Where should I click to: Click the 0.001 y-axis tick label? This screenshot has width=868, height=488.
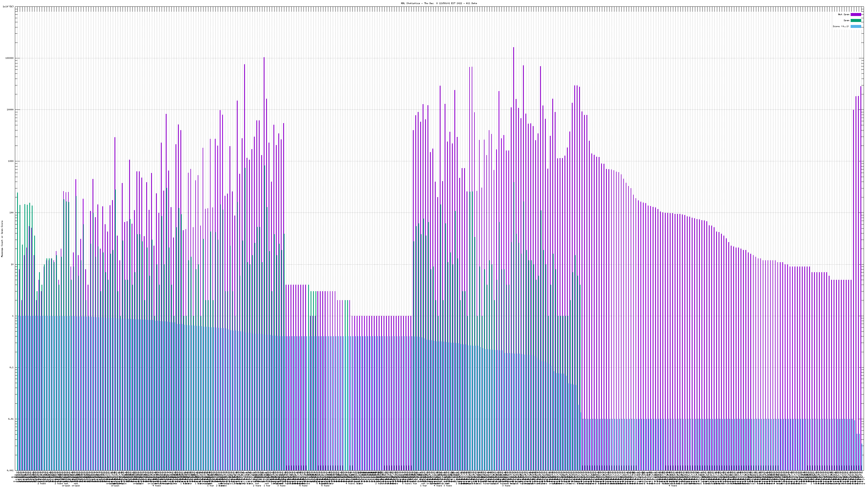(11, 470)
